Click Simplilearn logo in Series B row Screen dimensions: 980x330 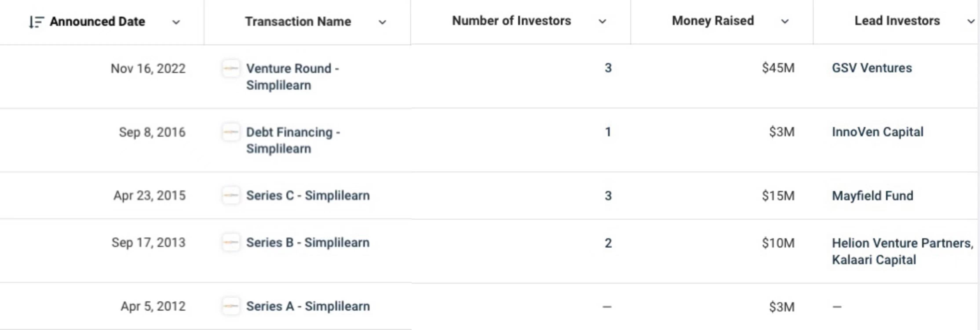(x=231, y=242)
